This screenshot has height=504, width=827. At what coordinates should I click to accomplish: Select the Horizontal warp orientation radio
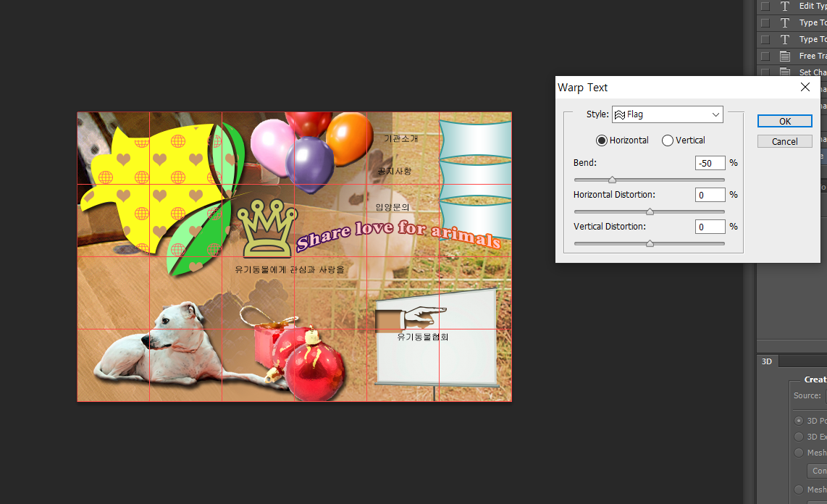point(601,140)
